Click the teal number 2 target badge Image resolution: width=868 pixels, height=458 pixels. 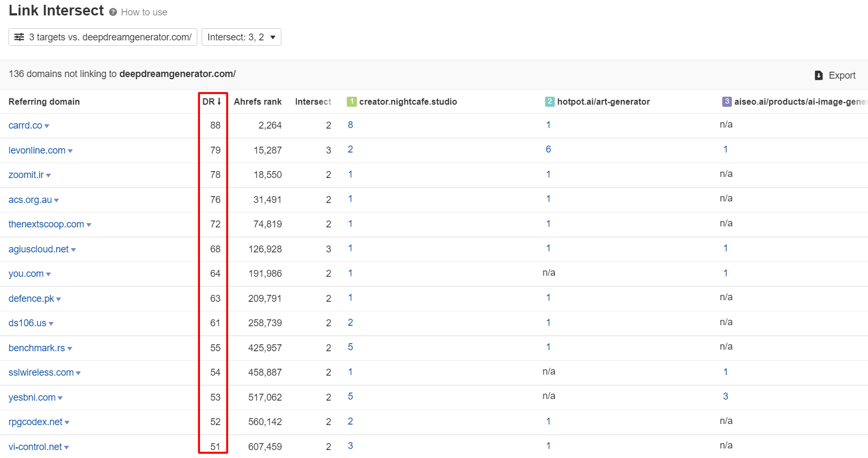[x=549, y=101]
